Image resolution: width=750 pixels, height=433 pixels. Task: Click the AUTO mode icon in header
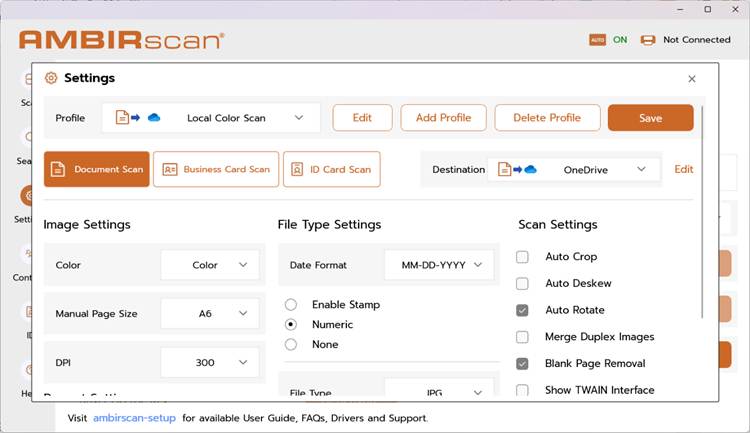597,40
